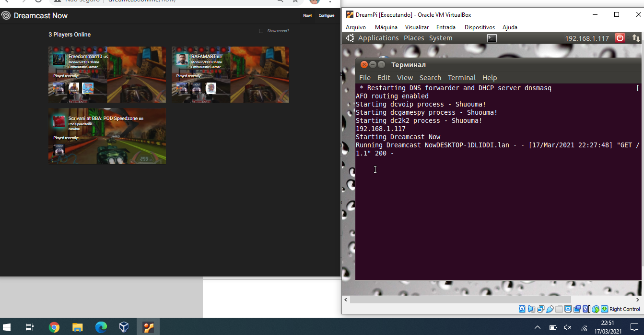Click the Freedomman10 player name

point(85,57)
